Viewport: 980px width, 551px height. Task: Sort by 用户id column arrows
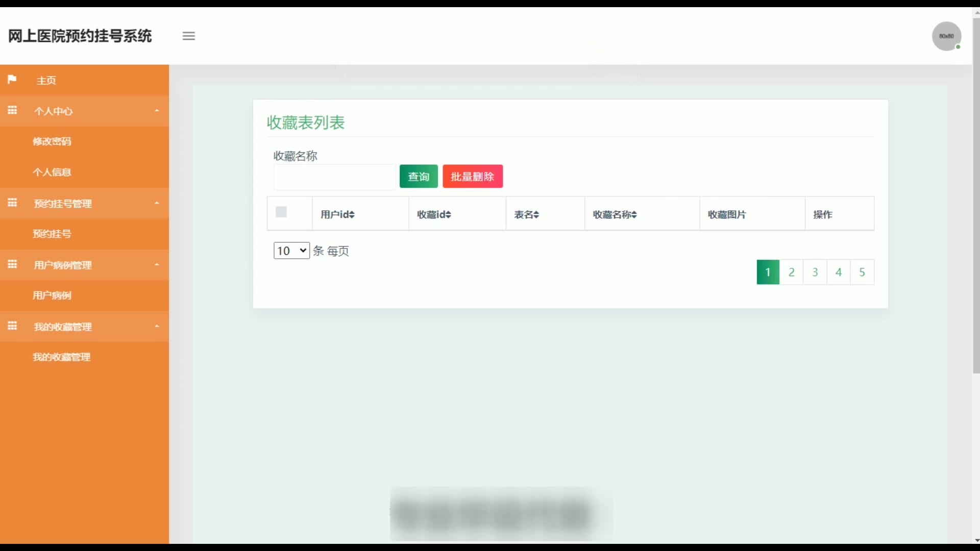tap(352, 215)
